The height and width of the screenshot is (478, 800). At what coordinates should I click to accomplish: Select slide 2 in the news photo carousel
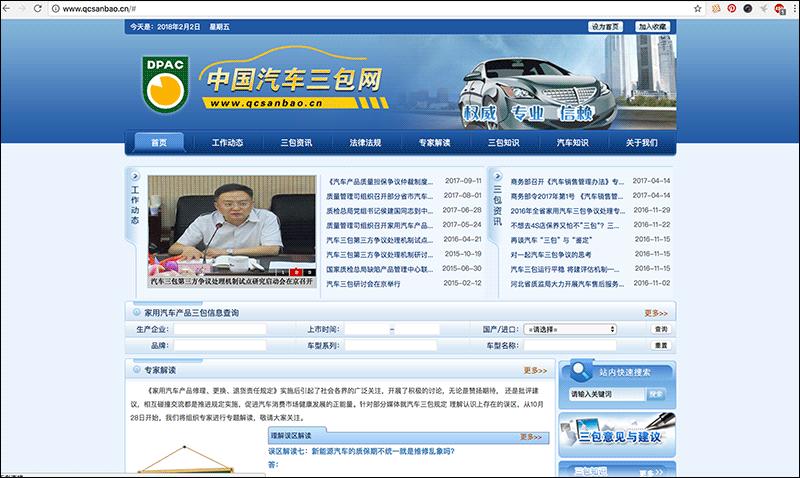click(x=296, y=272)
